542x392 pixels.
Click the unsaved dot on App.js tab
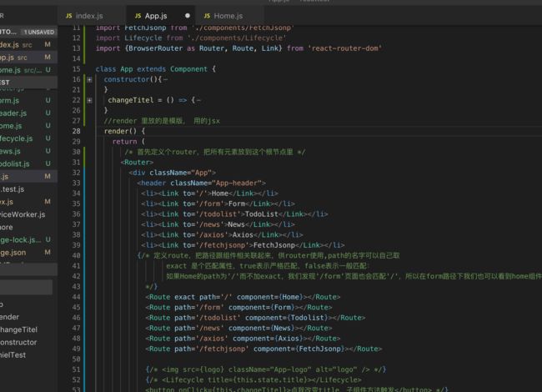[x=188, y=16]
